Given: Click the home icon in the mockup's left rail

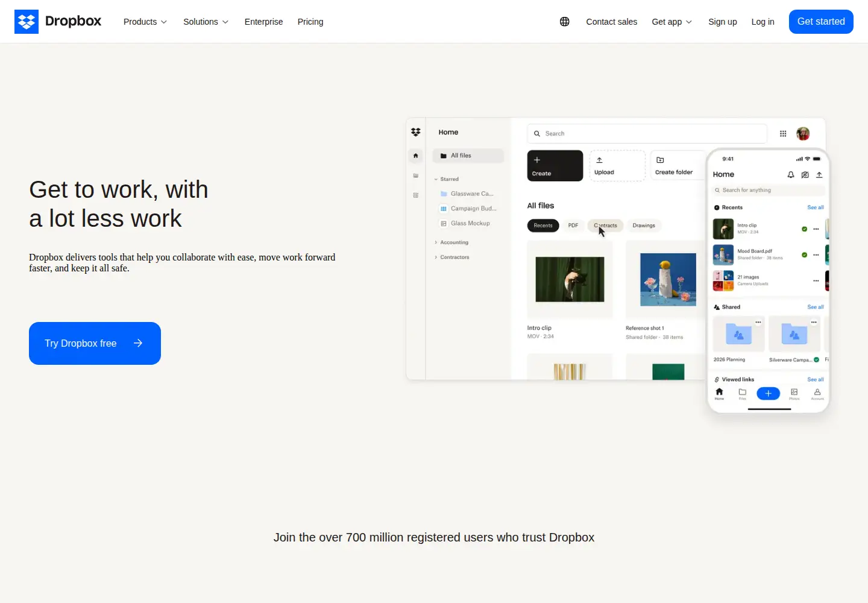Looking at the screenshot, I should click(x=415, y=156).
